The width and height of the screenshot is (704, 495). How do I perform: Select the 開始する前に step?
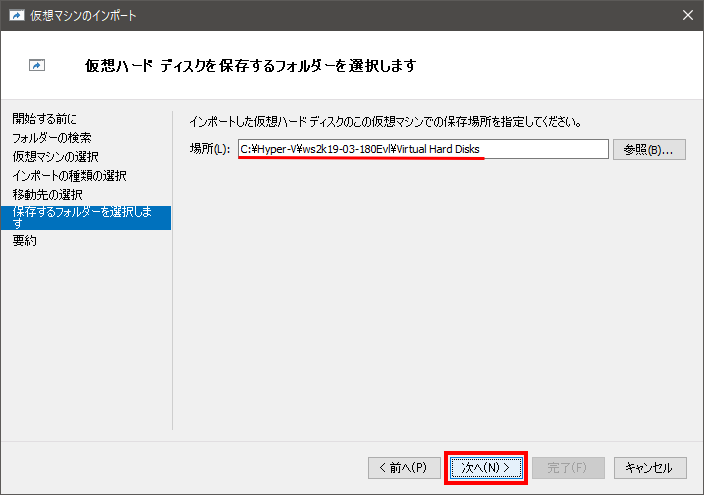coord(44,119)
